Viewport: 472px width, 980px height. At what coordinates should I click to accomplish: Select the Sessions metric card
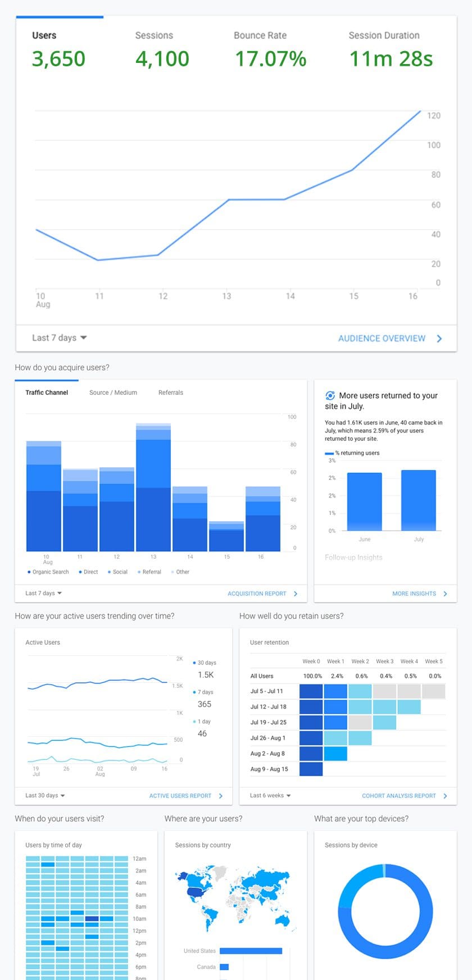point(162,49)
